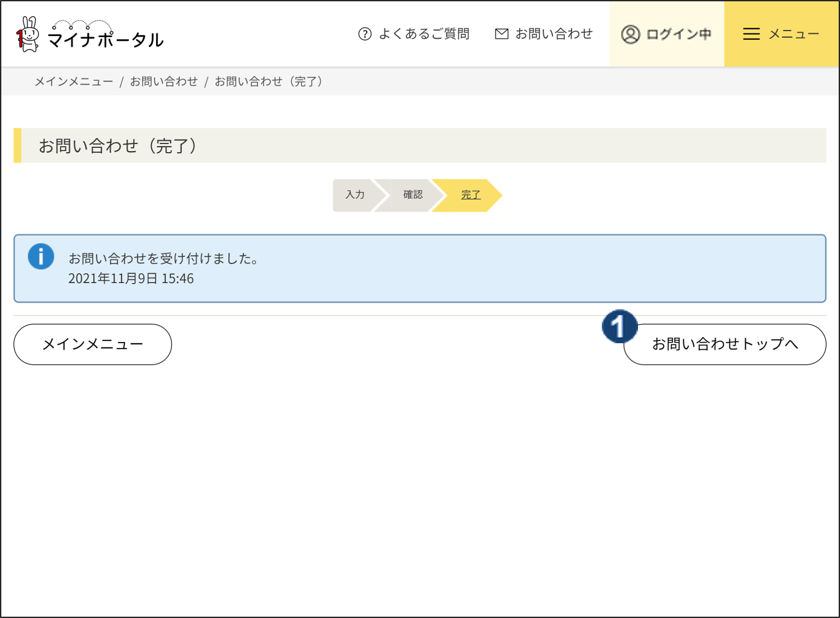This screenshot has height=618, width=840.
Task: Click the question mark FAQ icon
Action: coord(365,34)
